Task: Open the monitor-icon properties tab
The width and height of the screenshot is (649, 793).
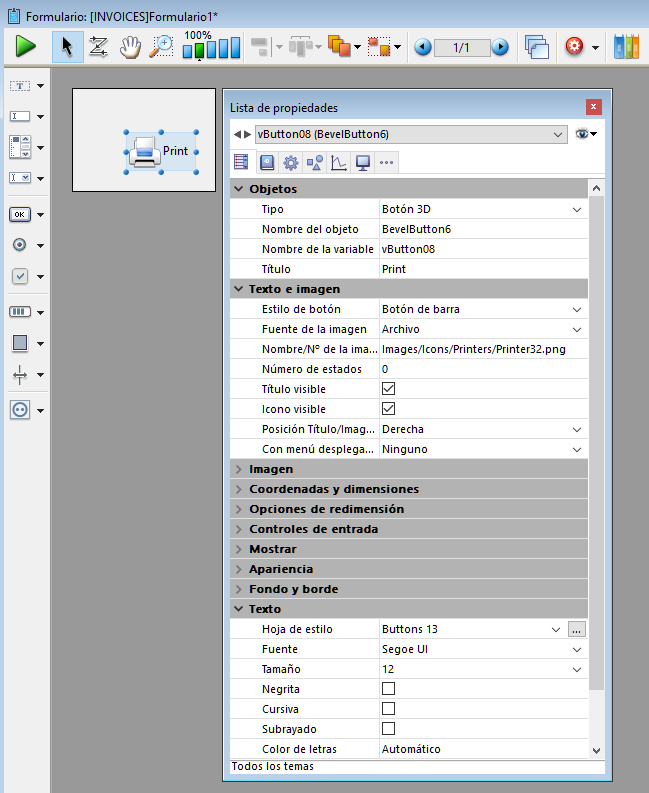Action: click(363, 162)
